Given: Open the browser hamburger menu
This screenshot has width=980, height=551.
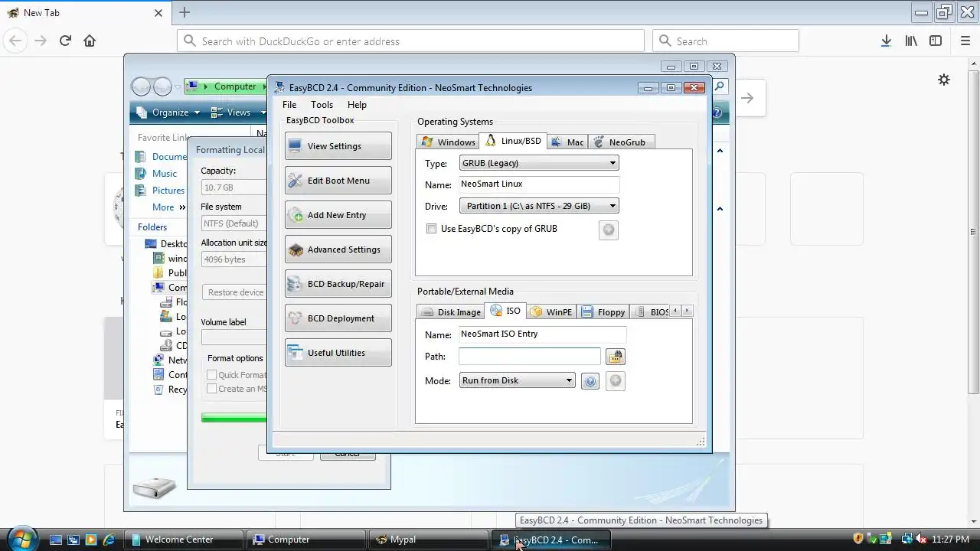Looking at the screenshot, I should [965, 41].
